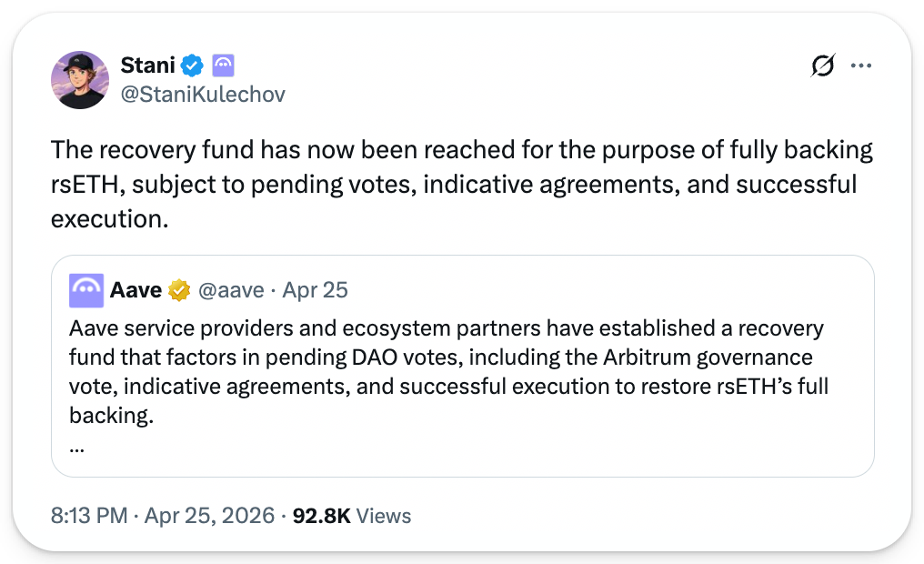The height and width of the screenshot is (564, 924).
Task: Open the @StaniKulechov handle link
Action: pos(203,94)
